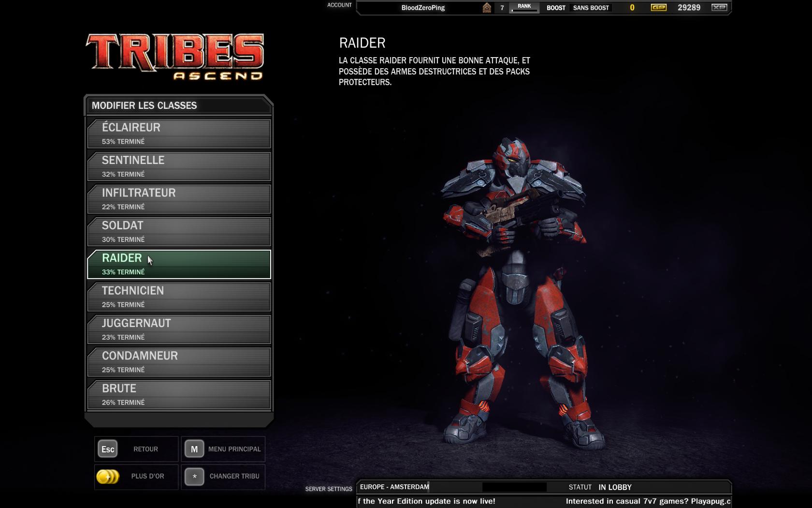Click the MODIFIER LES CLASSES header

[144, 105]
